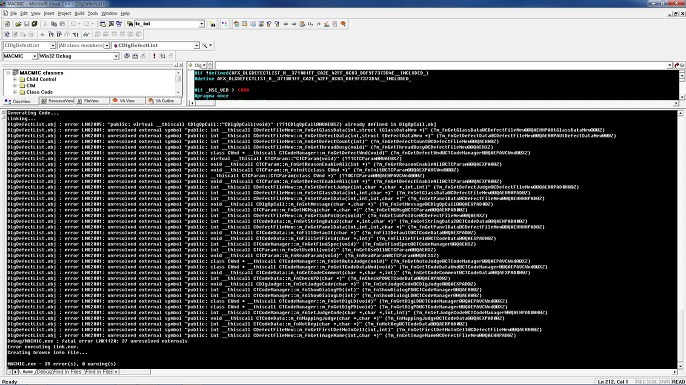Viewport: 686px width, 385px height.
Task: Open the Insert menu
Action: click(x=49, y=14)
